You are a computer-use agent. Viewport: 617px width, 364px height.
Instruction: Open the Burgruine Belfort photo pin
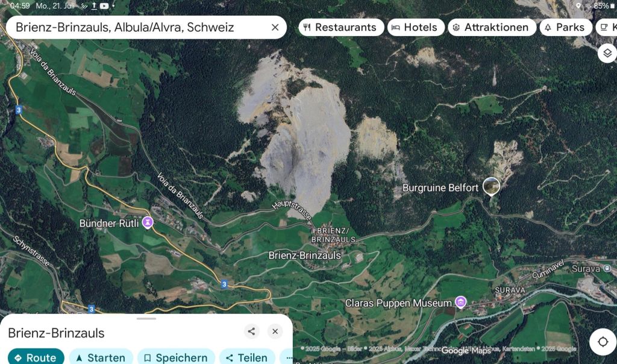tap(491, 186)
